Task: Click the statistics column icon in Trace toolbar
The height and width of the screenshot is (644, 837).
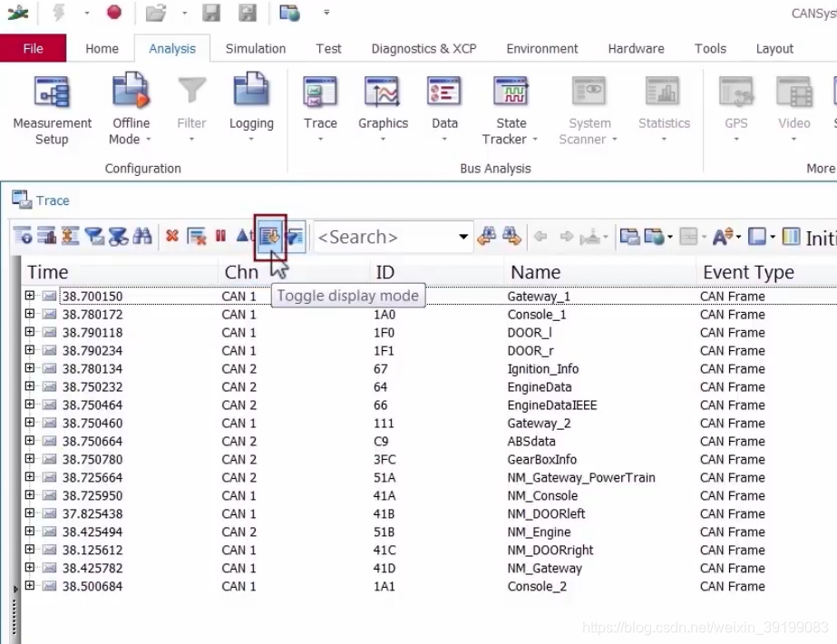Action: (47, 236)
